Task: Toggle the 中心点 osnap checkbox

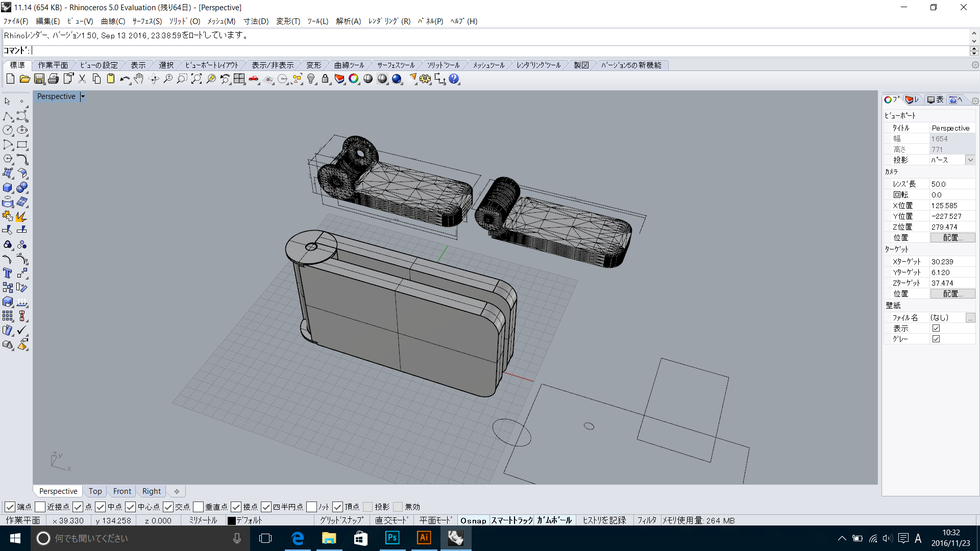Action: pyautogui.click(x=130, y=507)
